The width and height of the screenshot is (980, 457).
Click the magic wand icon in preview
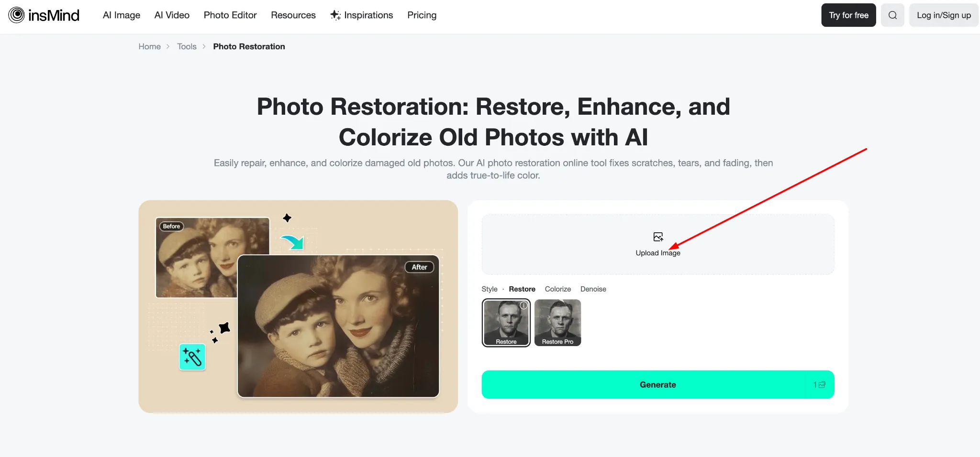(192, 357)
